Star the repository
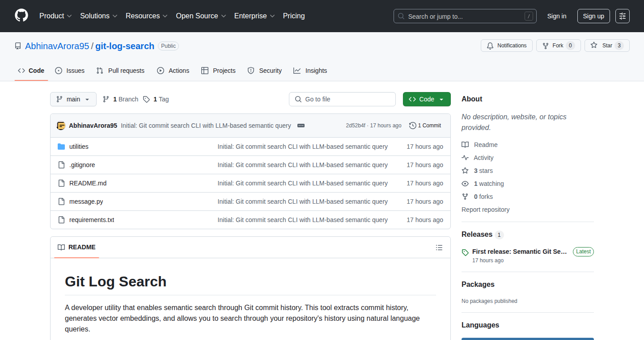The width and height of the screenshot is (644, 340). (x=607, y=46)
